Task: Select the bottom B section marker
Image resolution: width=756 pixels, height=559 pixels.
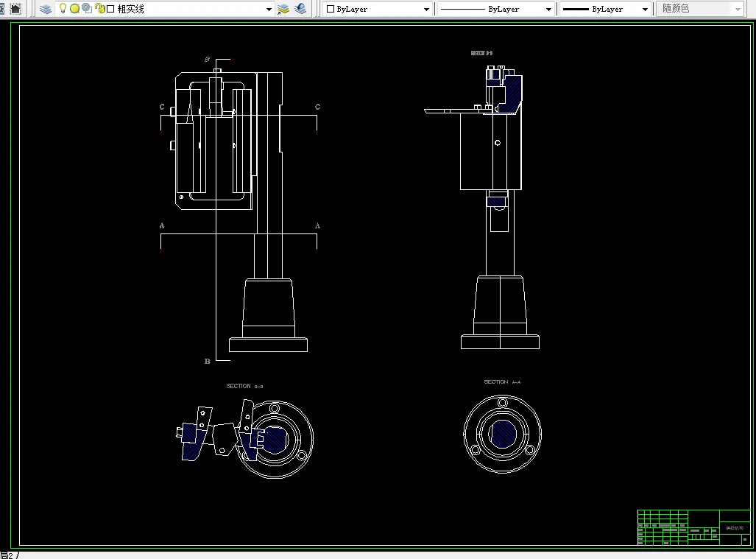Action: click(208, 361)
